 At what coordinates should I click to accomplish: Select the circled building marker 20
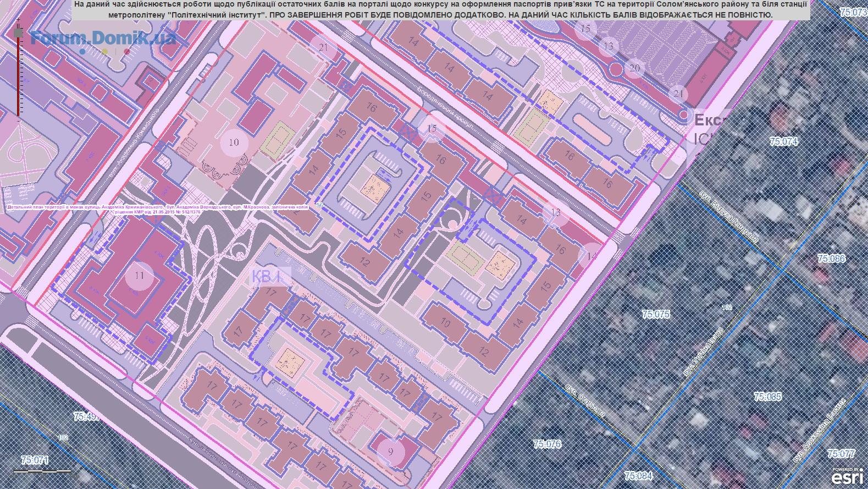click(x=634, y=68)
